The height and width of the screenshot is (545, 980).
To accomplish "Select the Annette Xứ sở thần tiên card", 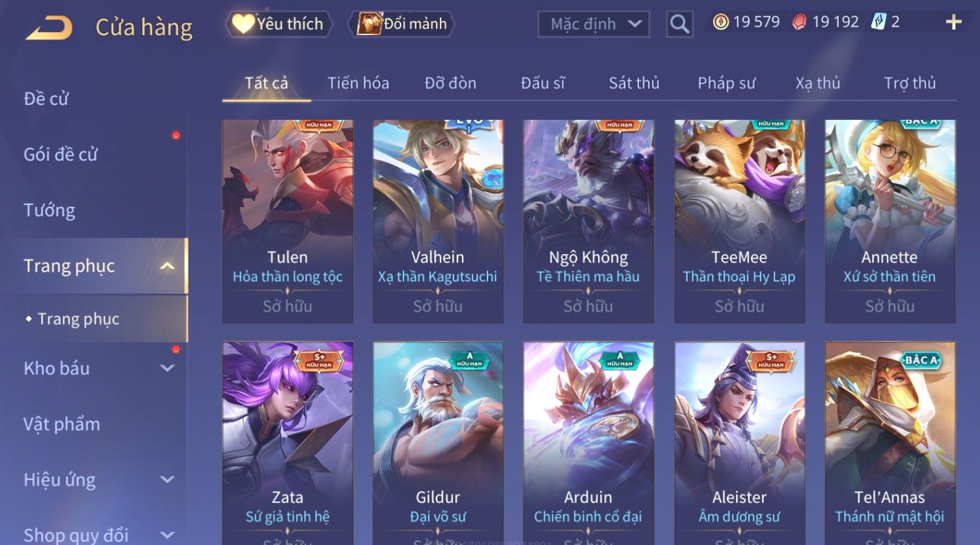I will point(890,221).
